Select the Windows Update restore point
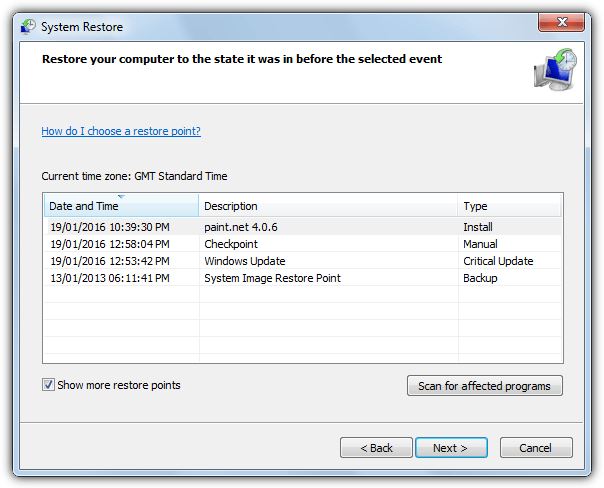The image size is (604, 488). [303, 261]
